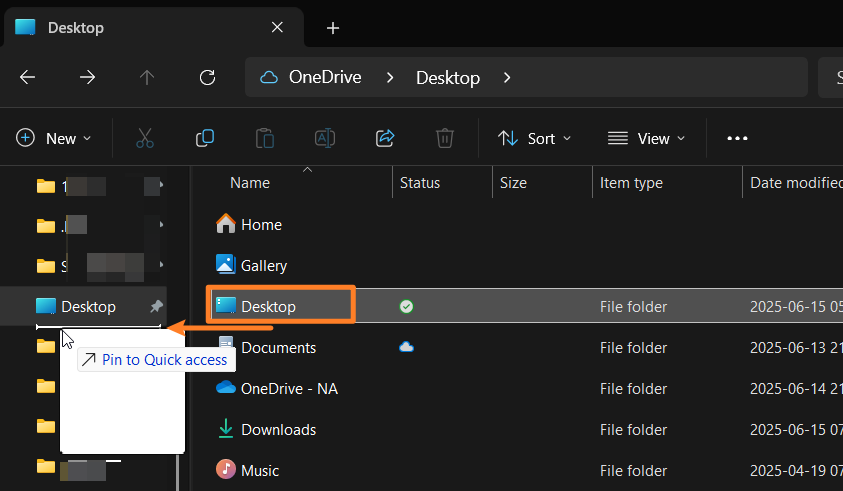Go back with the left arrow button
Viewport: 843px width, 491px height.
pyautogui.click(x=27, y=77)
